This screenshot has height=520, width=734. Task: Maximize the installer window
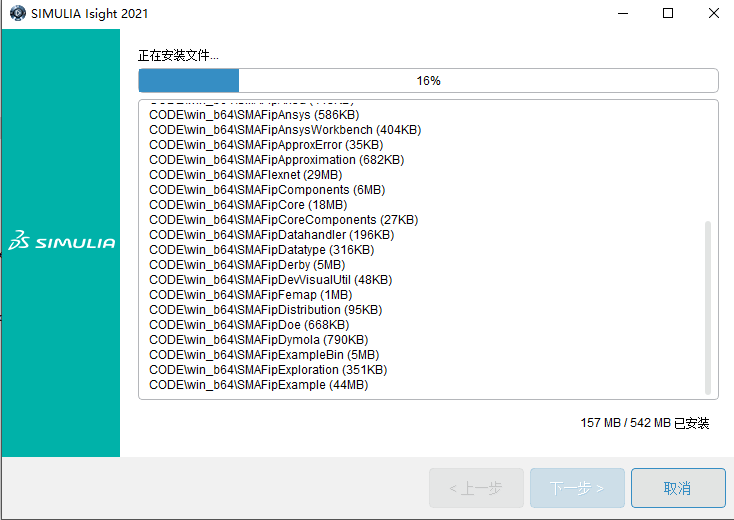pyautogui.click(x=668, y=14)
